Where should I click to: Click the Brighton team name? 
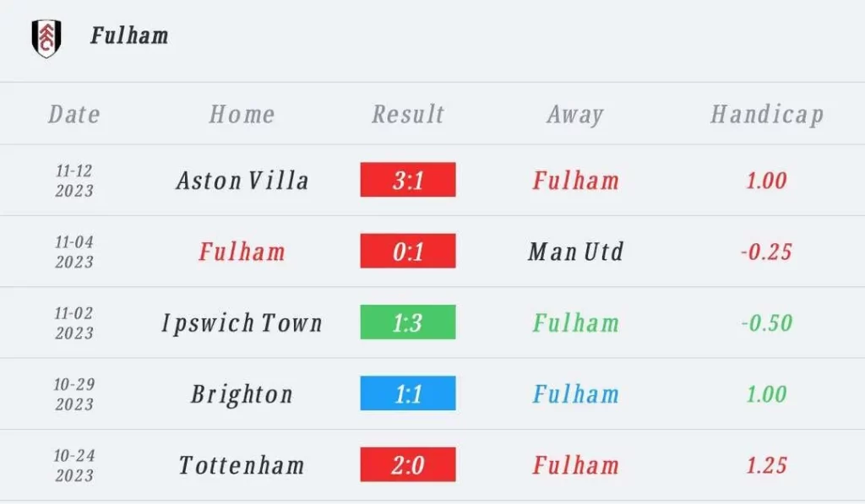242,394
